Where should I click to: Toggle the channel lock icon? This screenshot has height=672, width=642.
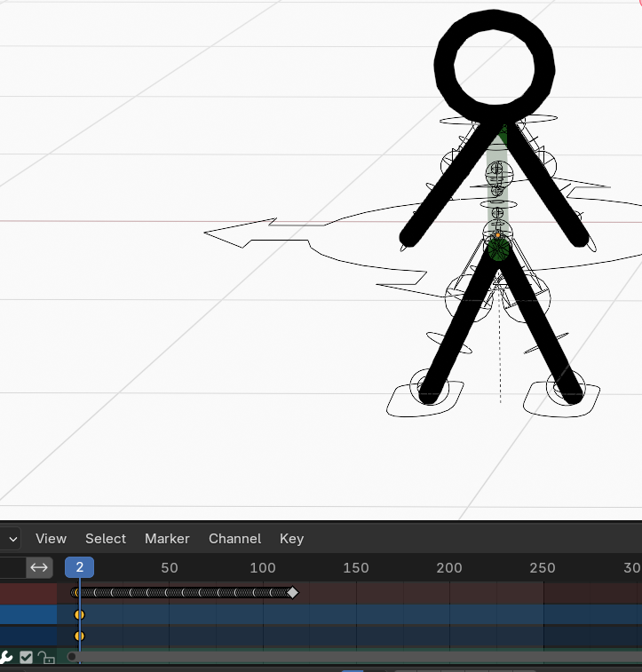tap(44, 657)
